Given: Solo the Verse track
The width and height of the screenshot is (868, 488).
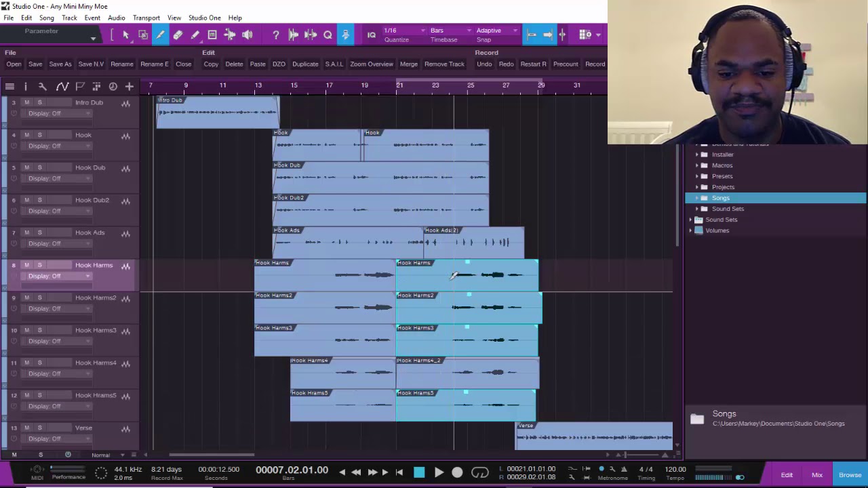Looking at the screenshot, I should (39, 428).
